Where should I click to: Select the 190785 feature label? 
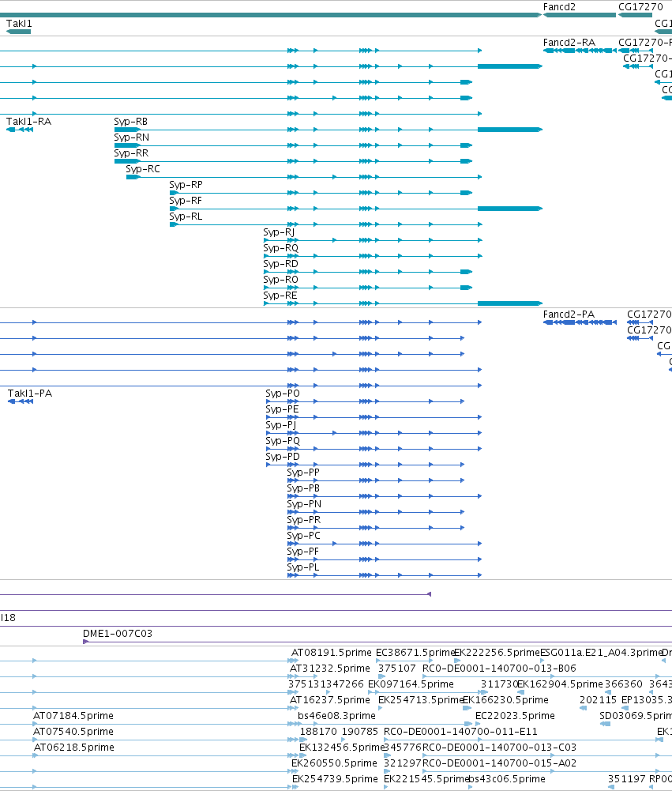360,732
